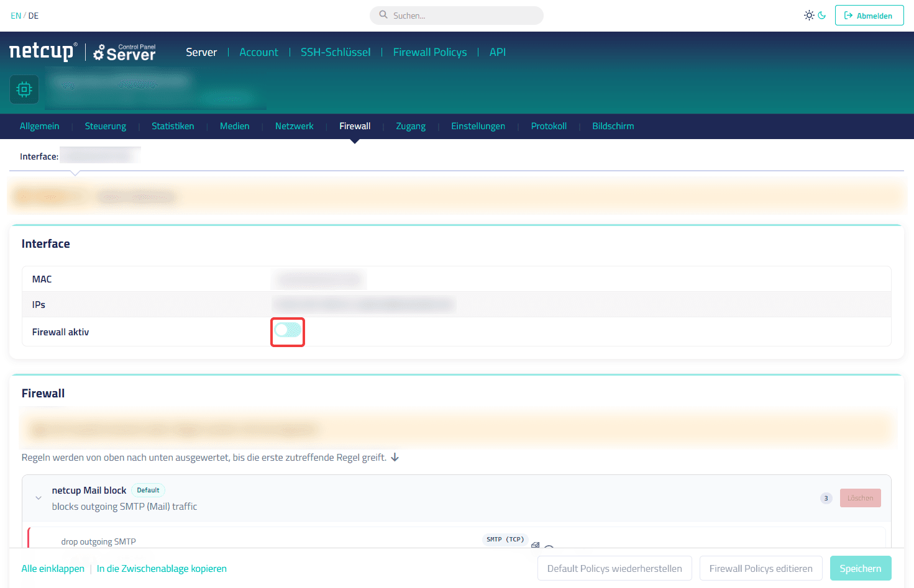Screen dimensions: 914x588
Task: Open the Netzwerk tab
Action: (294, 126)
